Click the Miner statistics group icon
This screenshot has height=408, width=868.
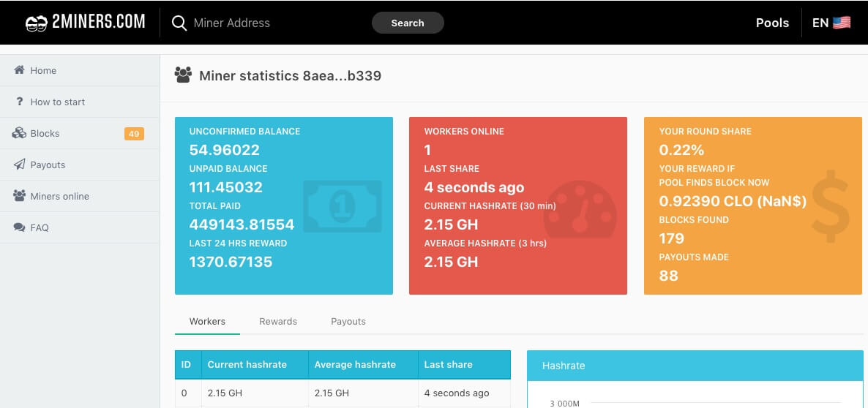pyautogui.click(x=183, y=75)
